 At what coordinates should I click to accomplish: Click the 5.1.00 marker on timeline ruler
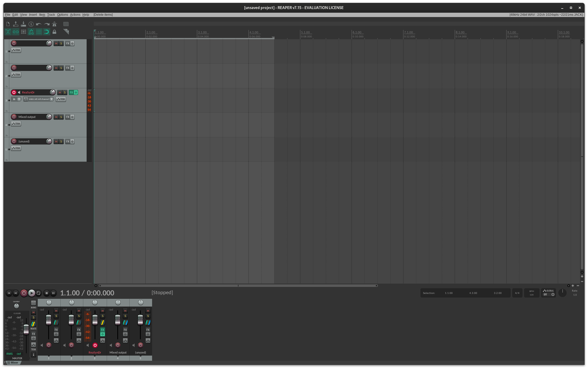[306, 32]
